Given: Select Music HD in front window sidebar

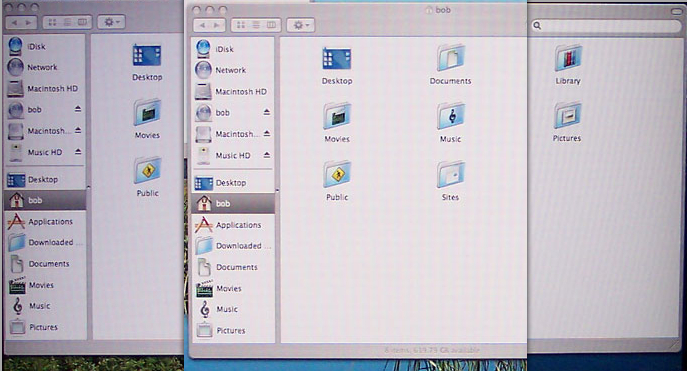Looking at the screenshot, I should tap(233, 155).
